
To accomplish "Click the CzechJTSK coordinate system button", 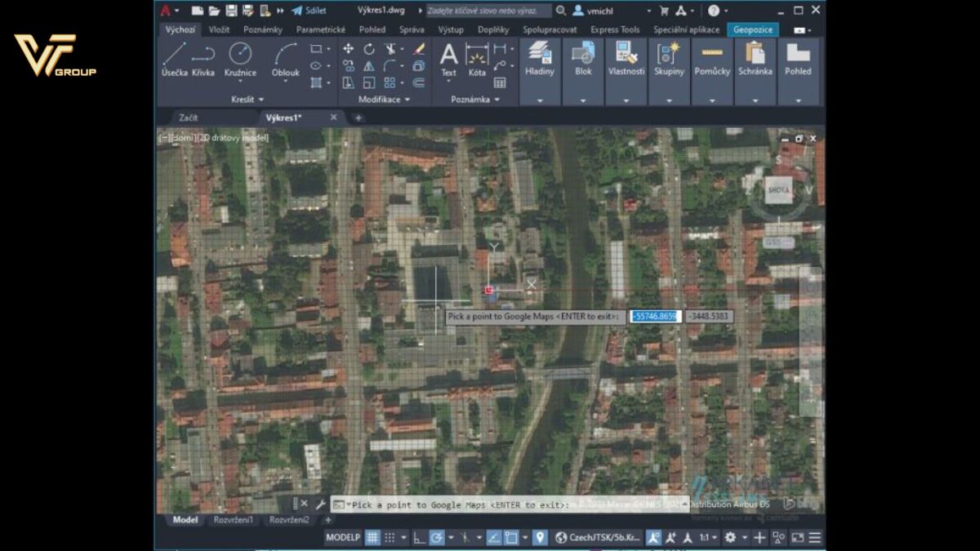I will pyautogui.click(x=598, y=537).
